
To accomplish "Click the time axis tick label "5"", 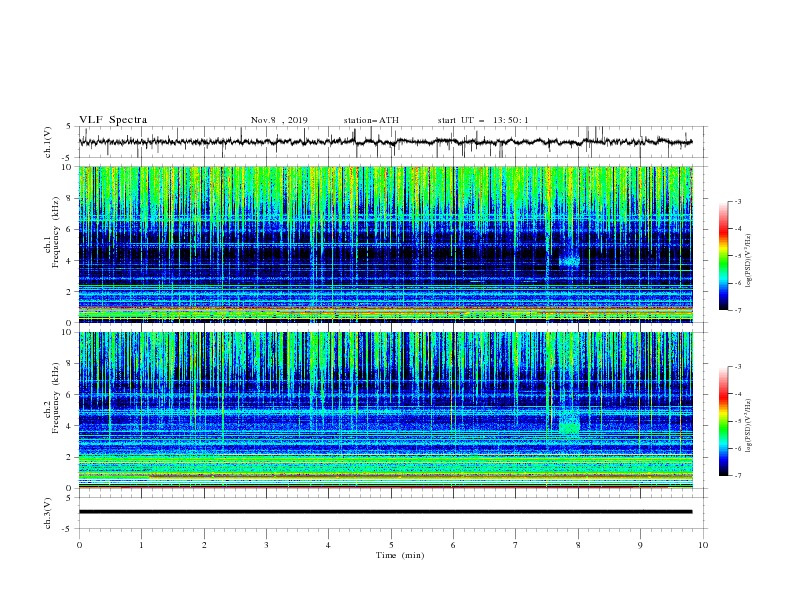I will point(391,545).
